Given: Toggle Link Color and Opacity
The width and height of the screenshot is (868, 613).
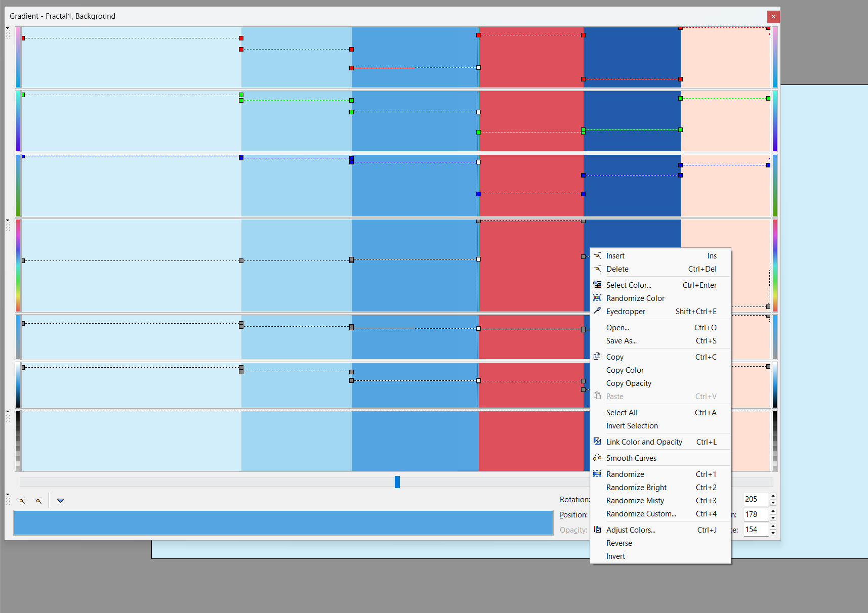Looking at the screenshot, I should coord(644,442).
